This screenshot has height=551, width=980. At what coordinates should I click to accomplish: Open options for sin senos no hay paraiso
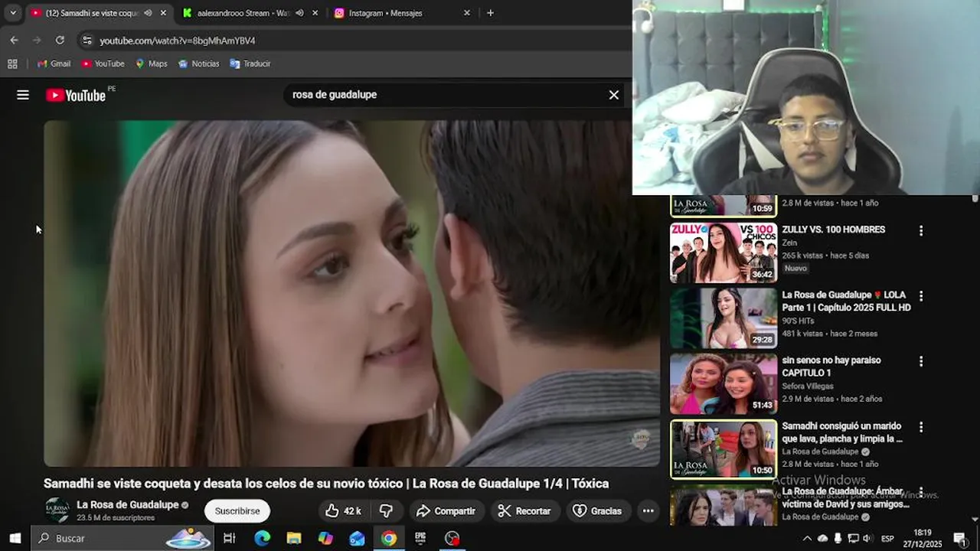[x=921, y=361]
